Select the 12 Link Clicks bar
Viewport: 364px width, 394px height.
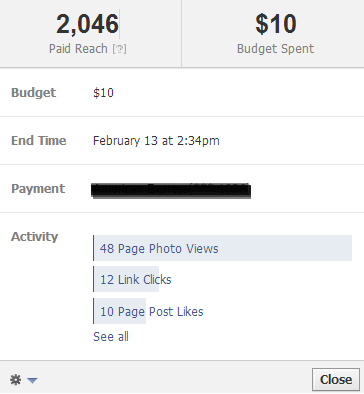click(126, 279)
